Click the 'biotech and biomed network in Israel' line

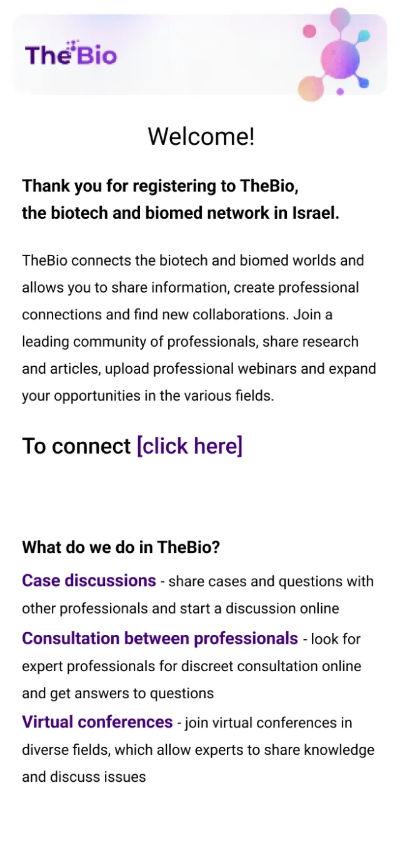181,213
